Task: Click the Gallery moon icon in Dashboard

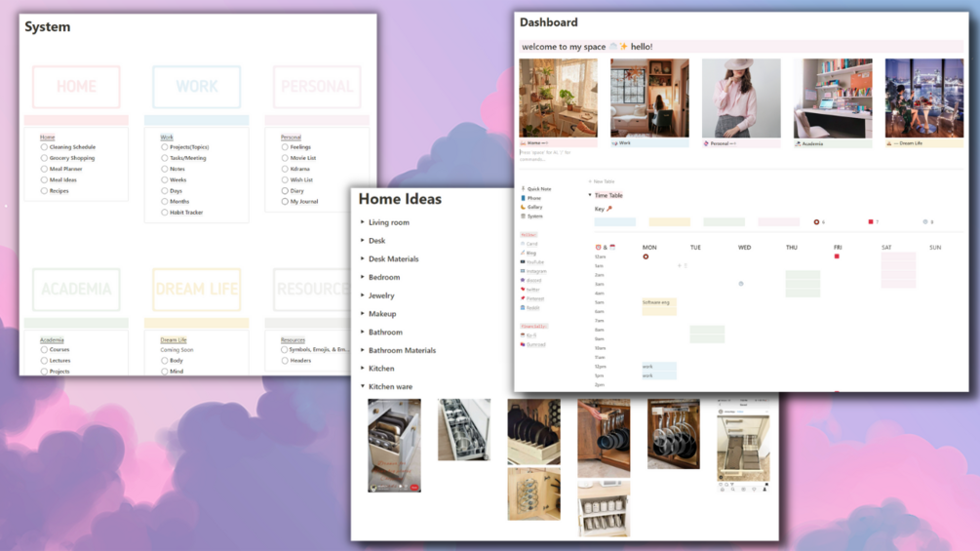Action: 523,207
